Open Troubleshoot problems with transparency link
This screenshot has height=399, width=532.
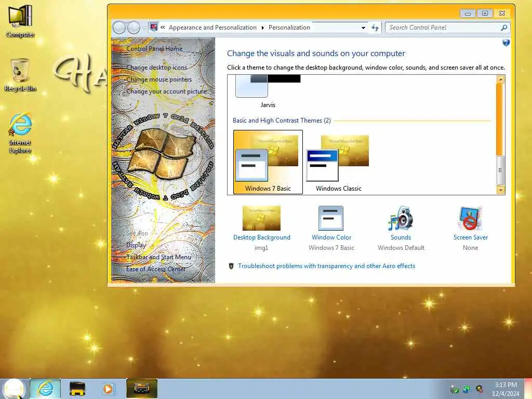(x=326, y=266)
